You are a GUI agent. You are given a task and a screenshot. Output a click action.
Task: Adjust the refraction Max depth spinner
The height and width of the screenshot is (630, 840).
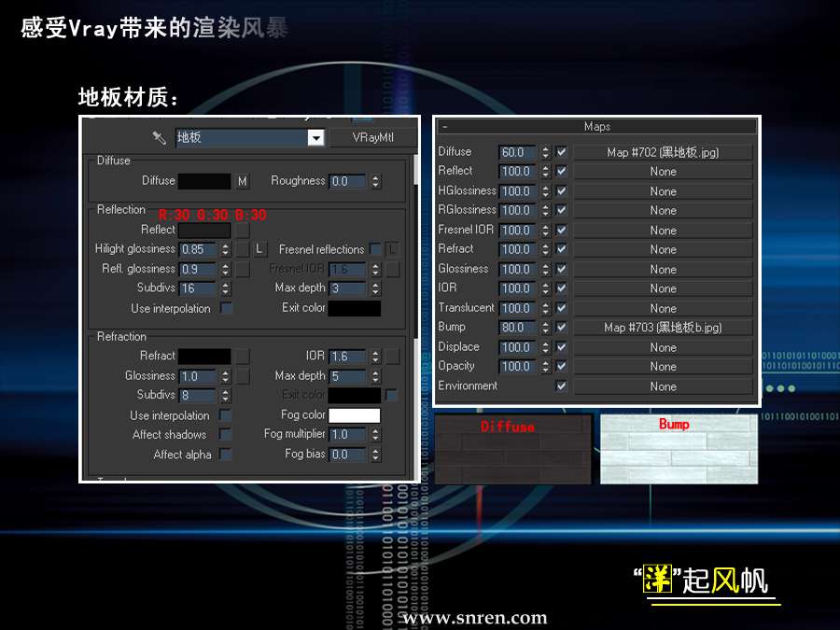375,376
